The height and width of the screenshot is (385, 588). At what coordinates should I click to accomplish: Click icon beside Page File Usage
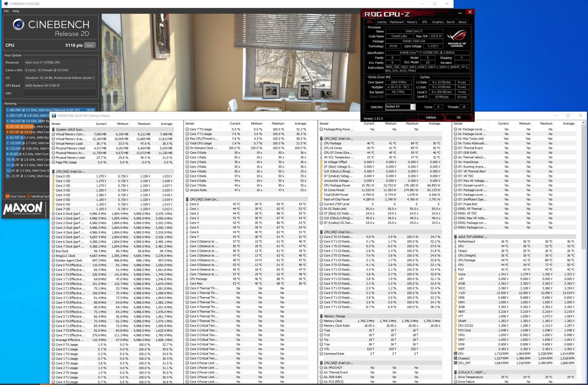point(53,162)
